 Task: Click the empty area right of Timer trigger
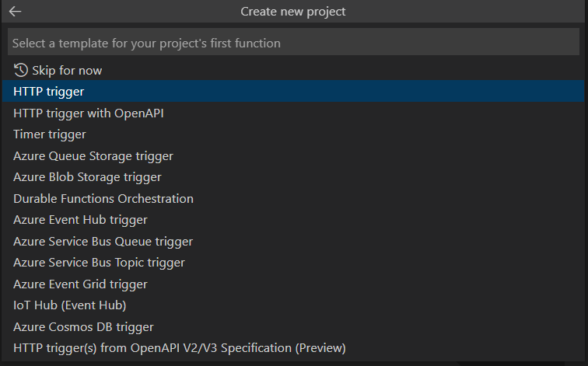click(x=334, y=134)
